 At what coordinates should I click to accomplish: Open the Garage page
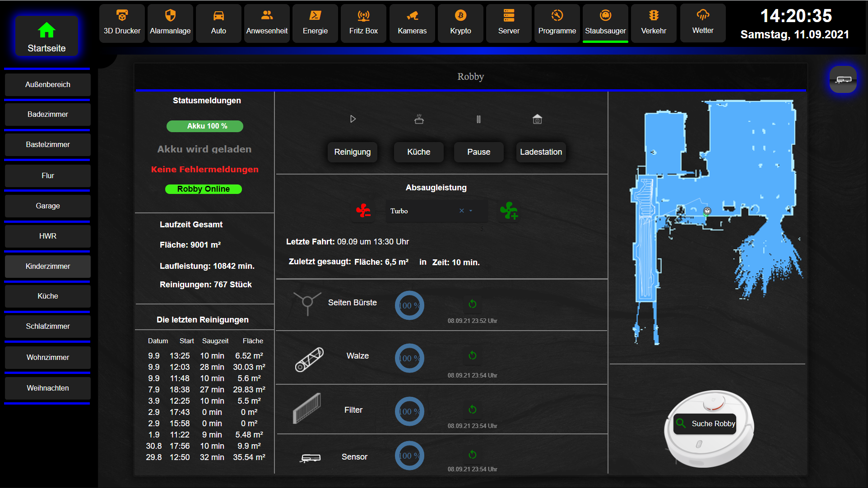click(x=47, y=206)
